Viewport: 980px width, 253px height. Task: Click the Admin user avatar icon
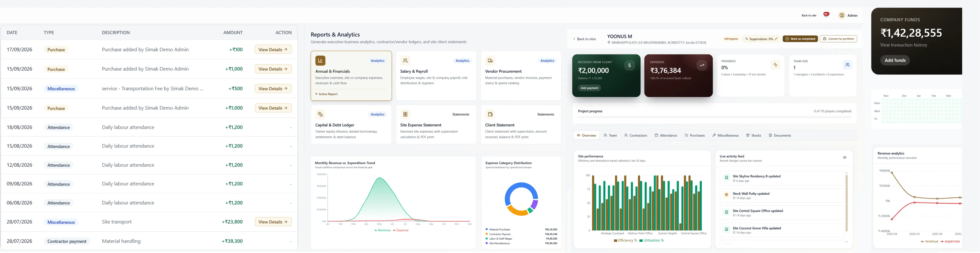pyautogui.click(x=842, y=15)
